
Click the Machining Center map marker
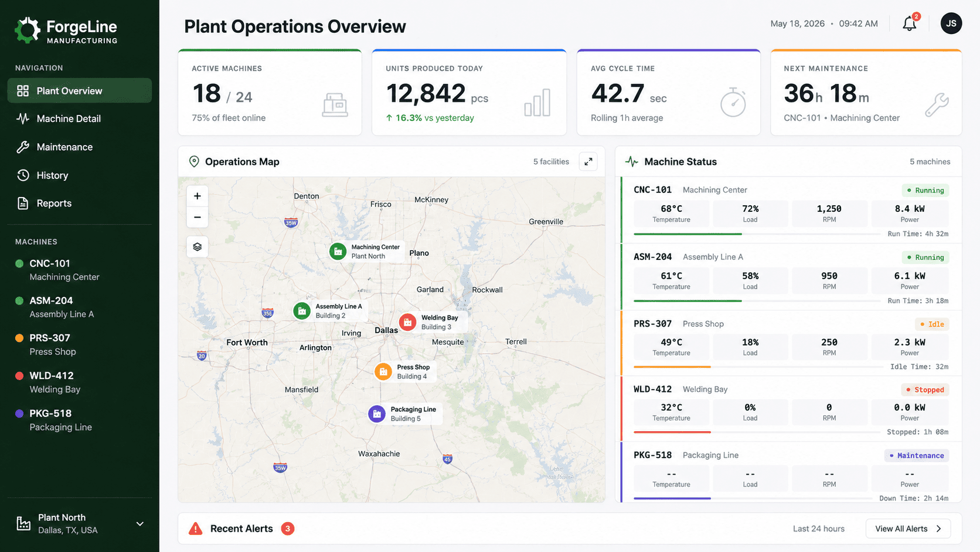coord(338,252)
